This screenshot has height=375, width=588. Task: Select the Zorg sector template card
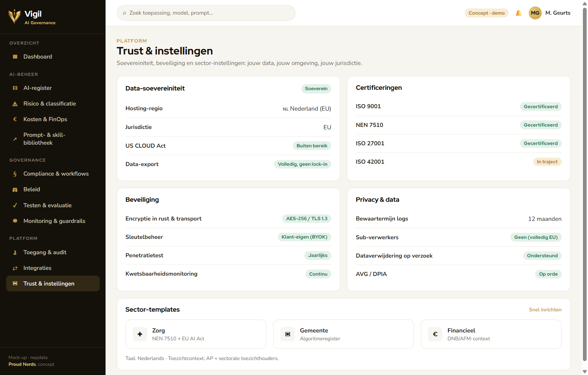196,334
